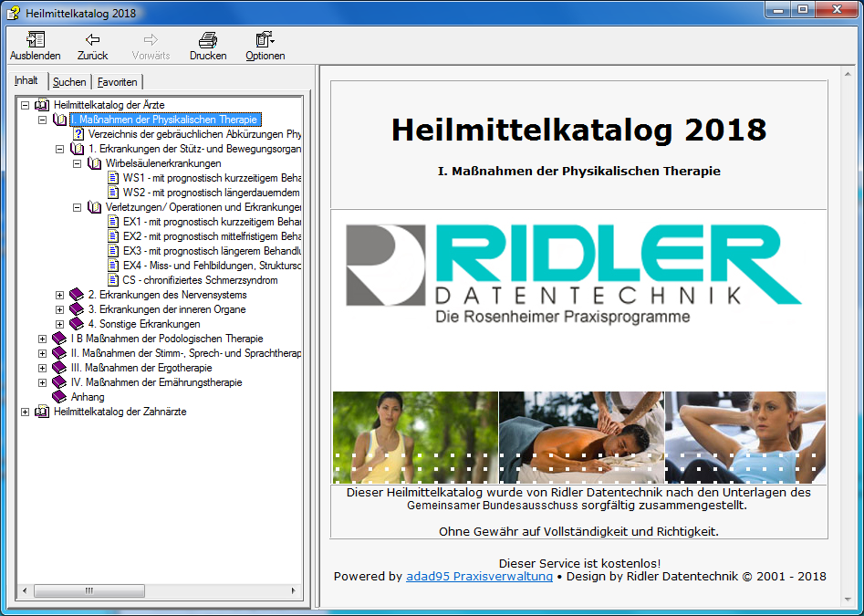Open EX4 - Miss- und Fehlbildungen text

tap(213, 266)
